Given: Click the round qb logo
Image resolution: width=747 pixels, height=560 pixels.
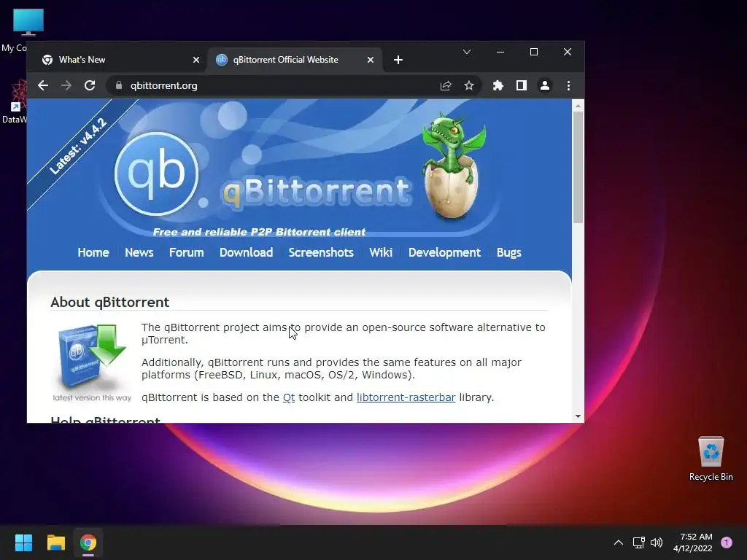Looking at the screenshot, I should pyautogui.click(x=157, y=174).
